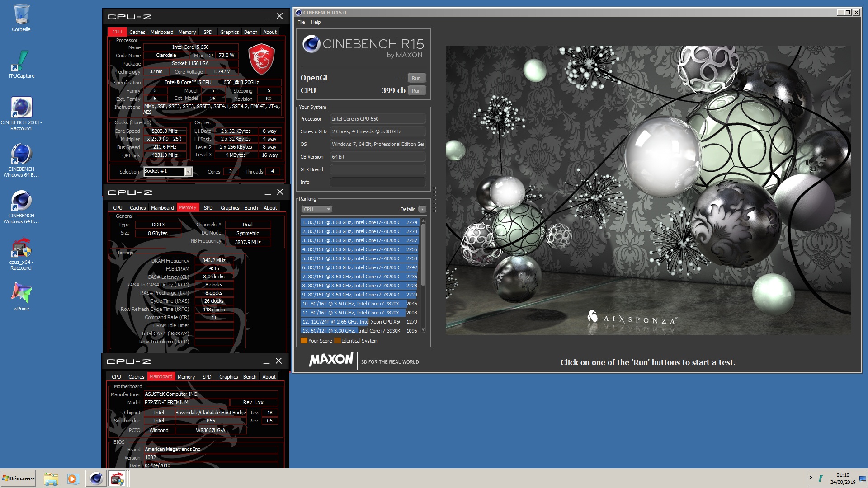
Task: Open Graphics tab in middle CPU-Z window
Action: pyautogui.click(x=230, y=208)
